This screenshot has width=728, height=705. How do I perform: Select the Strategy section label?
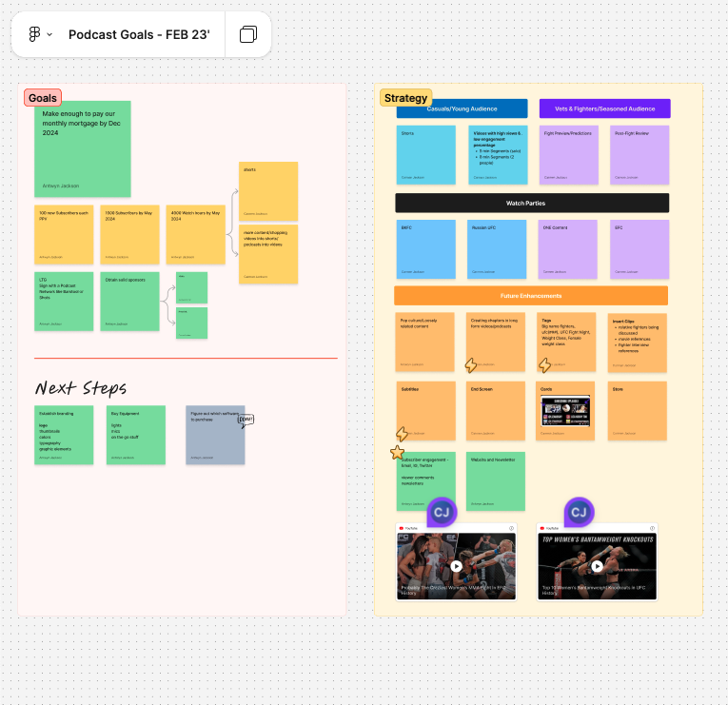pyautogui.click(x=405, y=97)
